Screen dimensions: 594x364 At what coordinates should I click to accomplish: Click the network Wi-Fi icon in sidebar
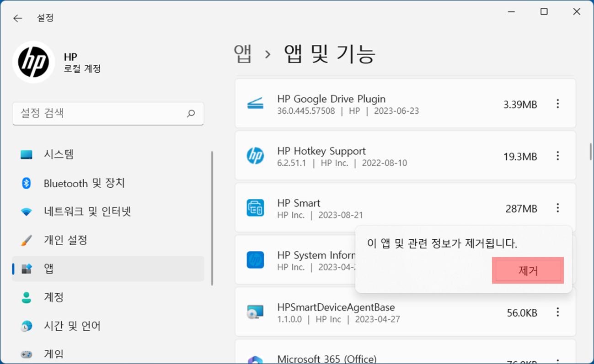pos(27,212)
